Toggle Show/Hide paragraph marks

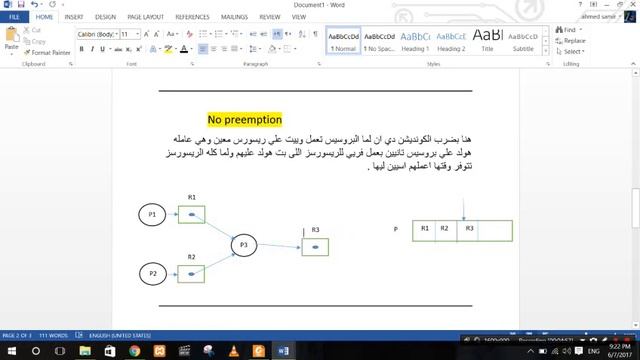click(x=315, y=34)
